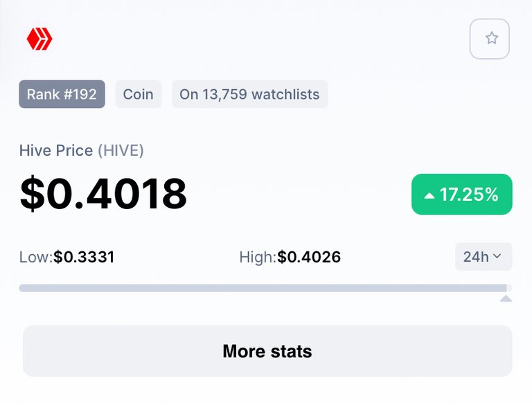The width and height of the screenshot is (532, 403).
Task: Click the triangle marker under range bar
Action: point(506,298)
